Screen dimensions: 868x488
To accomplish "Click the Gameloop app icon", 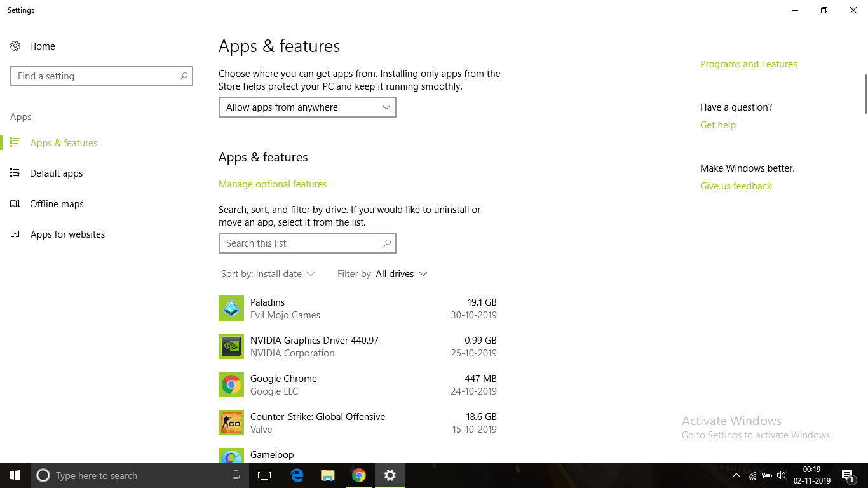I will pos(231,456).
